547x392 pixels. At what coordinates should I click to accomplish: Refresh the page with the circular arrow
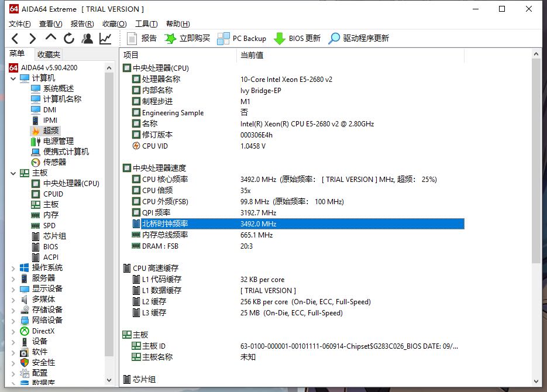point(69,39)
